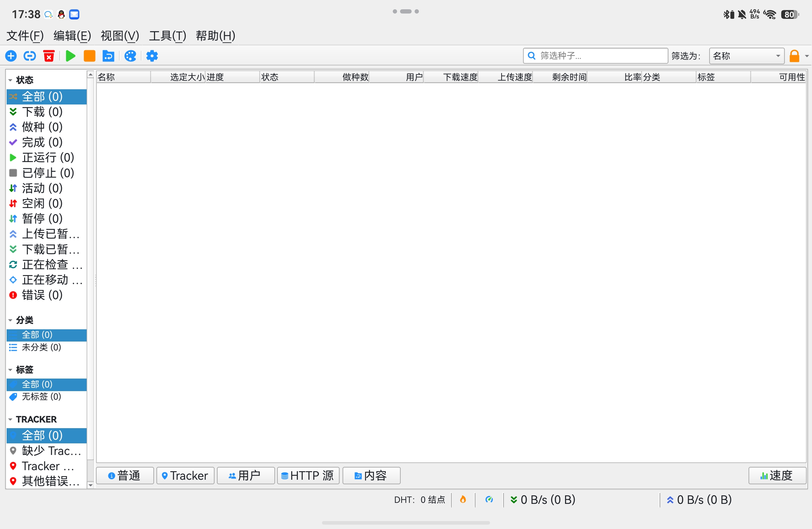Open preferences via the gear icon
Image resolution: width=812 pixels, height=529 pixels.
click(152, 56)
